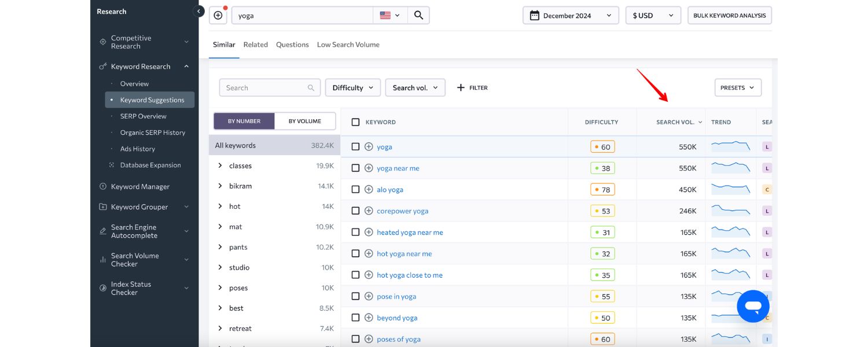Collapse the sidebar with the arrow icon

coord(199,11)
